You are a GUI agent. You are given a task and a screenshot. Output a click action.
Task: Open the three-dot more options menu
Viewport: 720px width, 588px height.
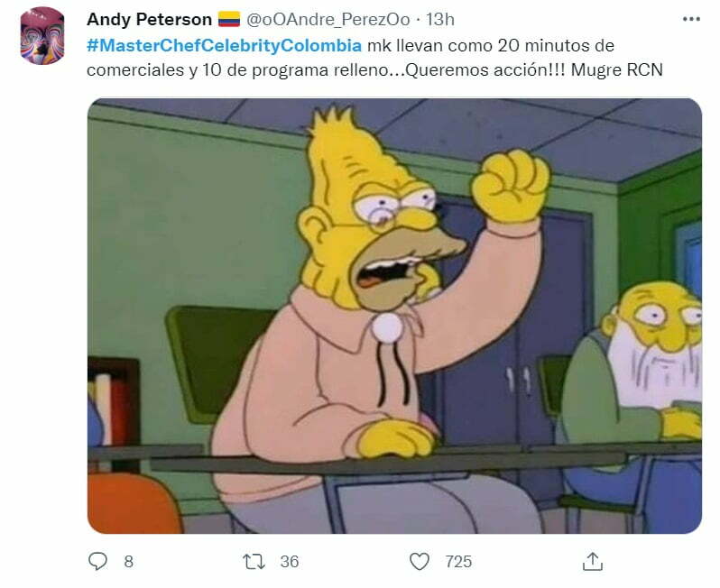tap(691, 19)
